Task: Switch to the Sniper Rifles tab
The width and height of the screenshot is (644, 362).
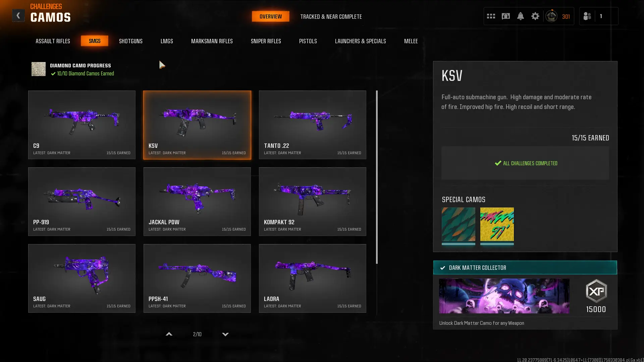Action: (x=266, y=41)
